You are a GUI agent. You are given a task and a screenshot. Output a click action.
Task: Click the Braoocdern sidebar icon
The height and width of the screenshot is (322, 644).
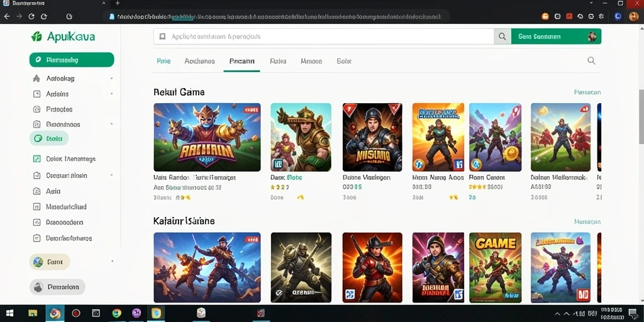36,222
